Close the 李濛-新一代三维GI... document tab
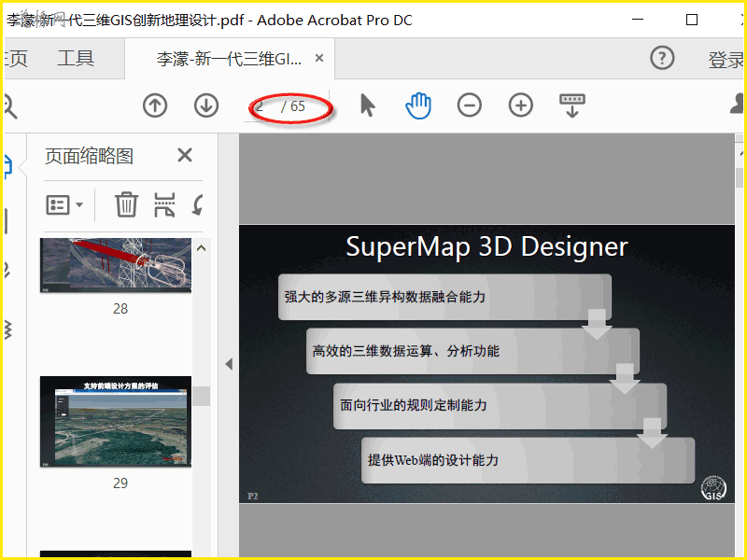This screenshot has width=747, height=560. click(319, 58)
